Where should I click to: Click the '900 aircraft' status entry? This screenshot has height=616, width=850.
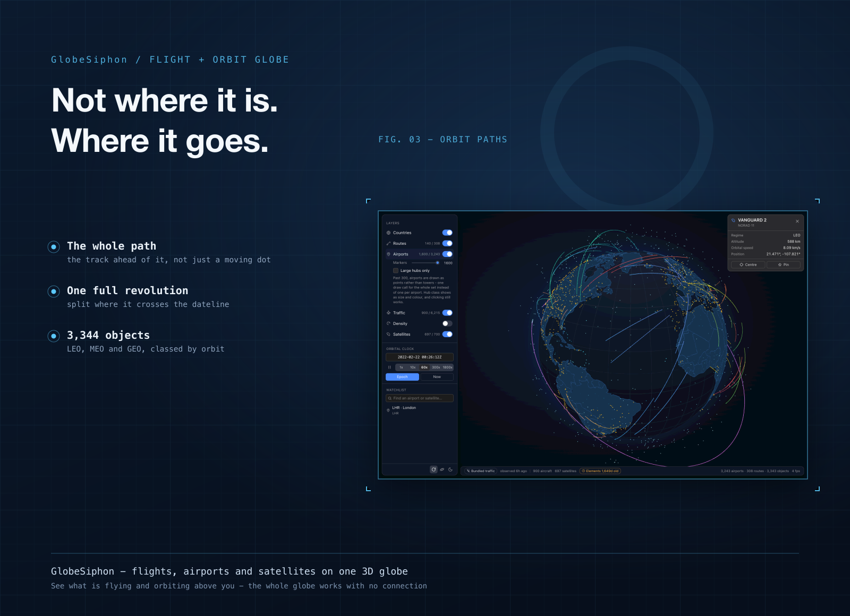[542, 471]
